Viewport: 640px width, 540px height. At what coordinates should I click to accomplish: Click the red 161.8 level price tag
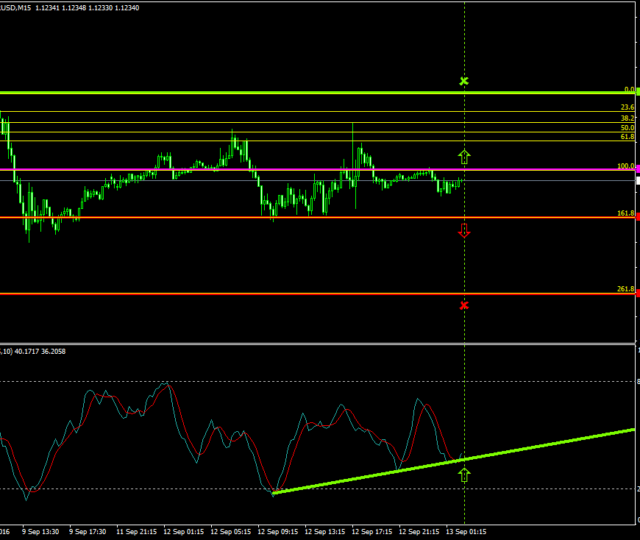click(637, 216)
